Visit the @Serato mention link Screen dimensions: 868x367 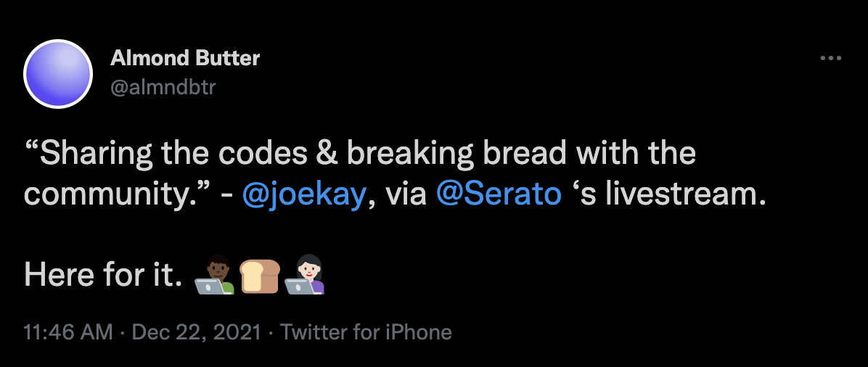pos(499,196)
